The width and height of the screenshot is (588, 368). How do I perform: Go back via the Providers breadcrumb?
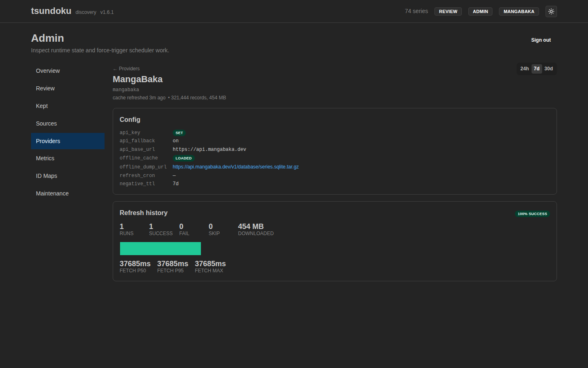click(126, 69)
